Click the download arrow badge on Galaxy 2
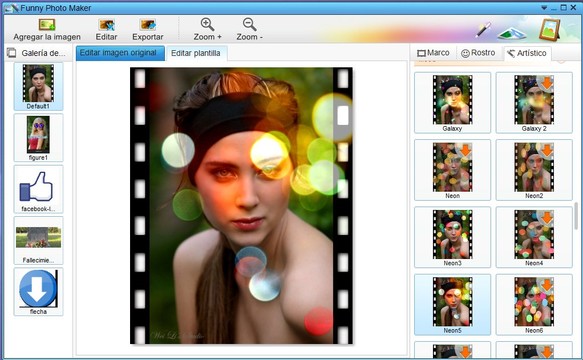Screen dimensions: 583x360 click(546, 83)
